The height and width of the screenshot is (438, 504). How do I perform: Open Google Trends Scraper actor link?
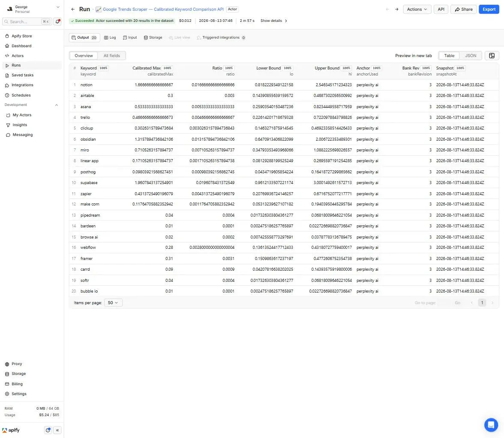coord(163,9)
